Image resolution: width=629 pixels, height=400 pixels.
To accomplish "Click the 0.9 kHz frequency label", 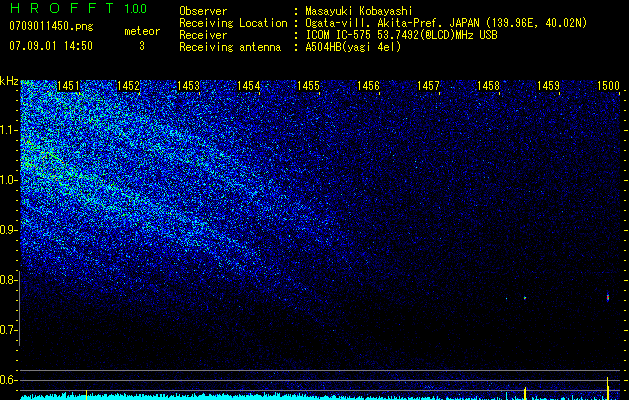I will 8,230.
